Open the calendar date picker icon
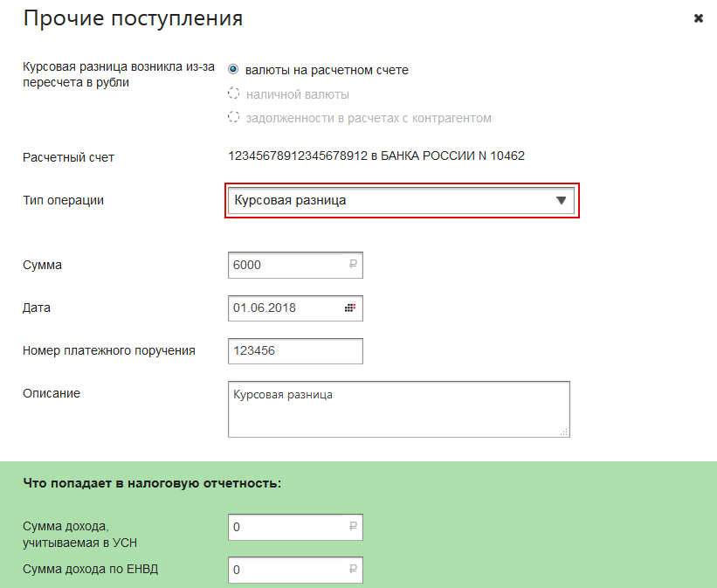The height and width of the screenshot is (588, 717). (351, 308)
